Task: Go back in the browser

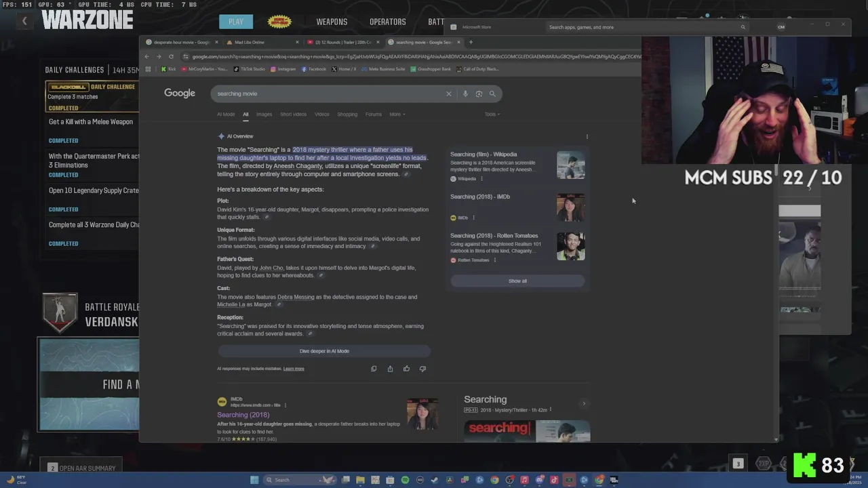Action: pos(147,57)
